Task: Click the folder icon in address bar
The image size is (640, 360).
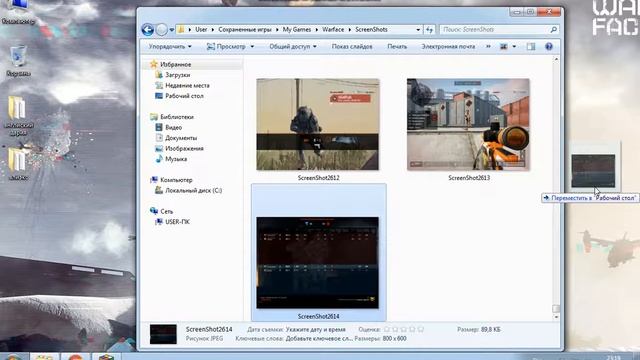Action: tap(181, 29)
